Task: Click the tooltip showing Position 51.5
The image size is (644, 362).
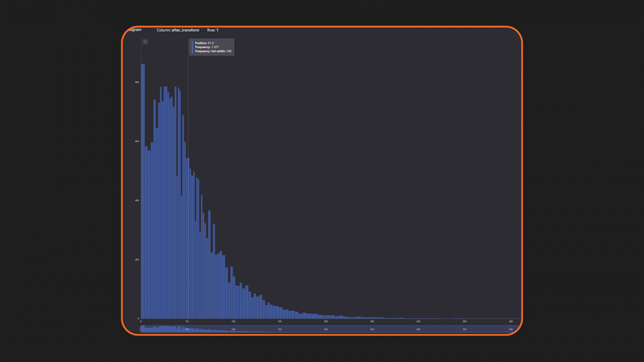Action: [x=212, y=47]
